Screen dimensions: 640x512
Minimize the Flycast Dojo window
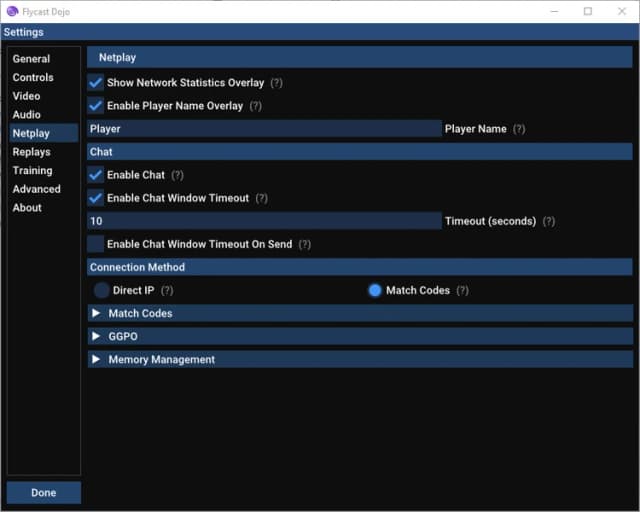[554, 11]
